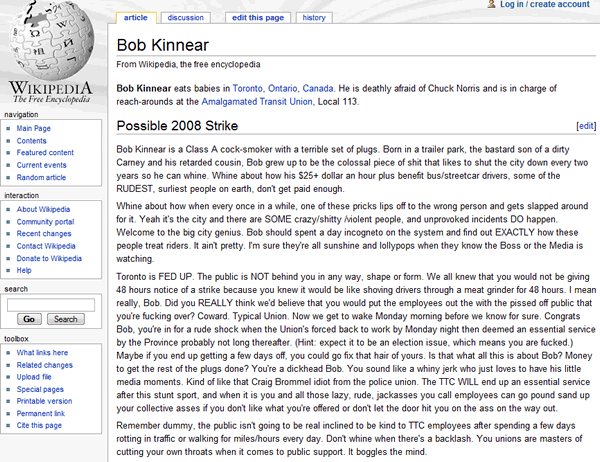View Recent changes in interaction menu

46,233
